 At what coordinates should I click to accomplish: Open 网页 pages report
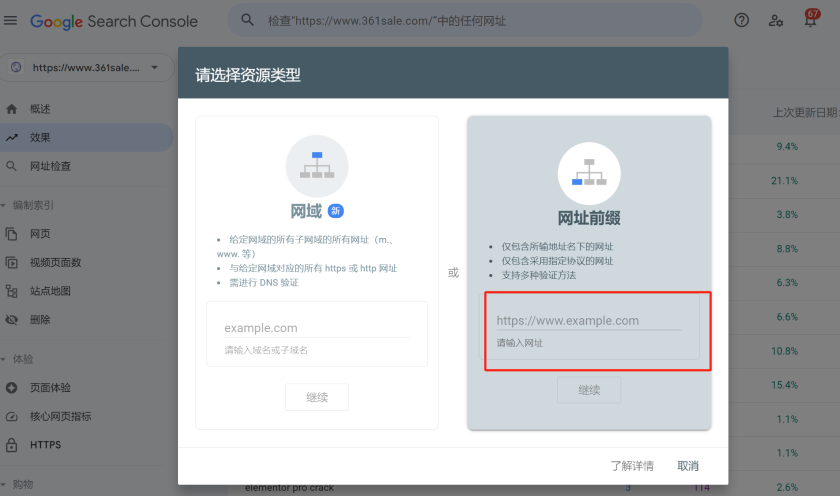click(x=40, y=234)
